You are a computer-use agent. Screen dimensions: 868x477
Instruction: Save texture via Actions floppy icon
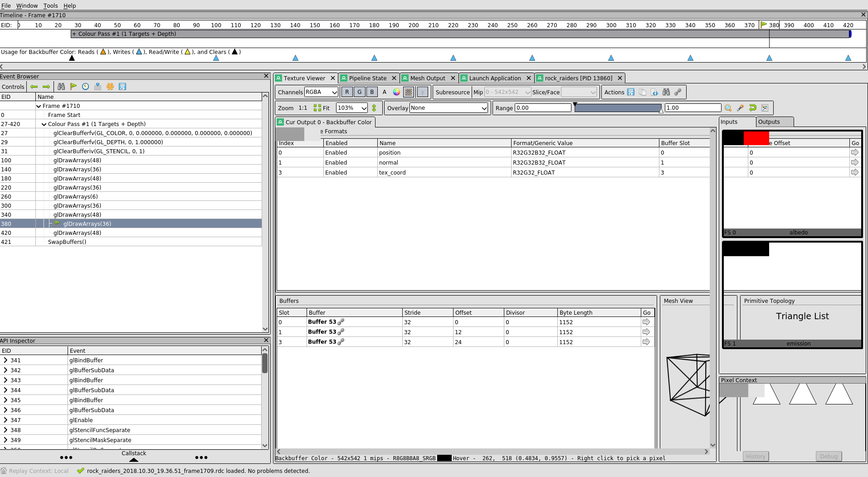click(x=631, y=92)
